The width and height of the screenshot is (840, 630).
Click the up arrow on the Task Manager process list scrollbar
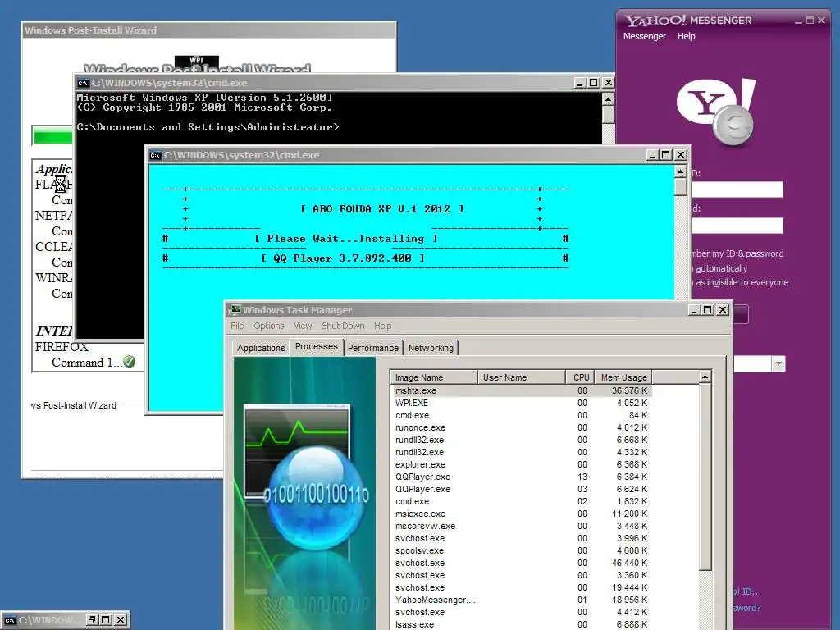(705, 377)
